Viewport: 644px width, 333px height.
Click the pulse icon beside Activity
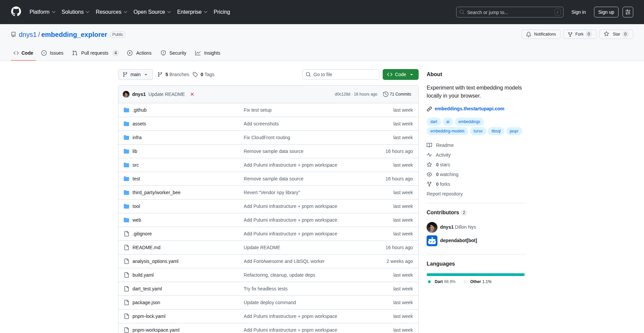429,155
